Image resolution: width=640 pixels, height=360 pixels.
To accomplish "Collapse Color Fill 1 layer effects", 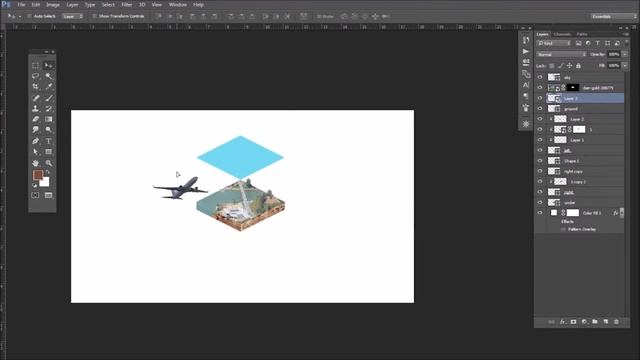I will [x=622, y=213].
